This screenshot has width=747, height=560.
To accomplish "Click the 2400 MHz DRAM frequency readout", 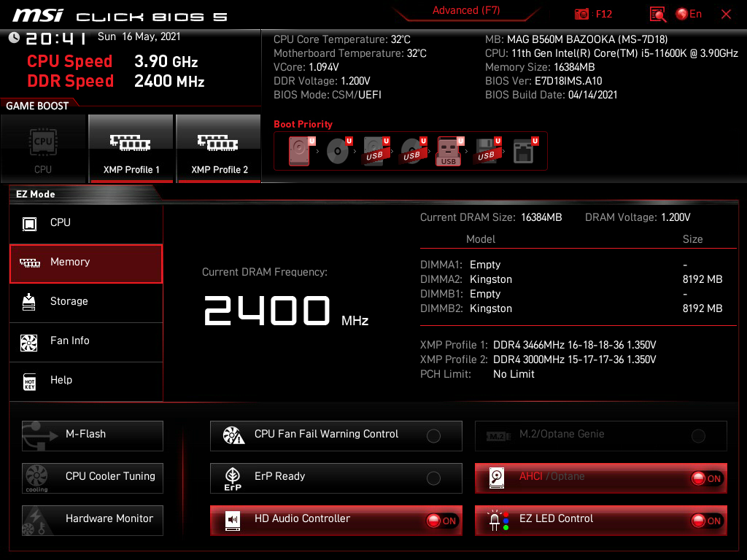I will tap(286, 311).
